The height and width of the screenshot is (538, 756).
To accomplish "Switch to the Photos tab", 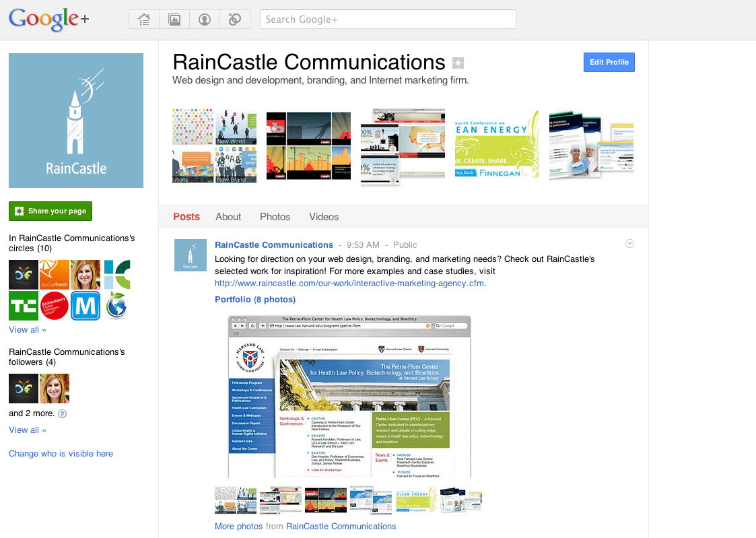I will [275, 217].
